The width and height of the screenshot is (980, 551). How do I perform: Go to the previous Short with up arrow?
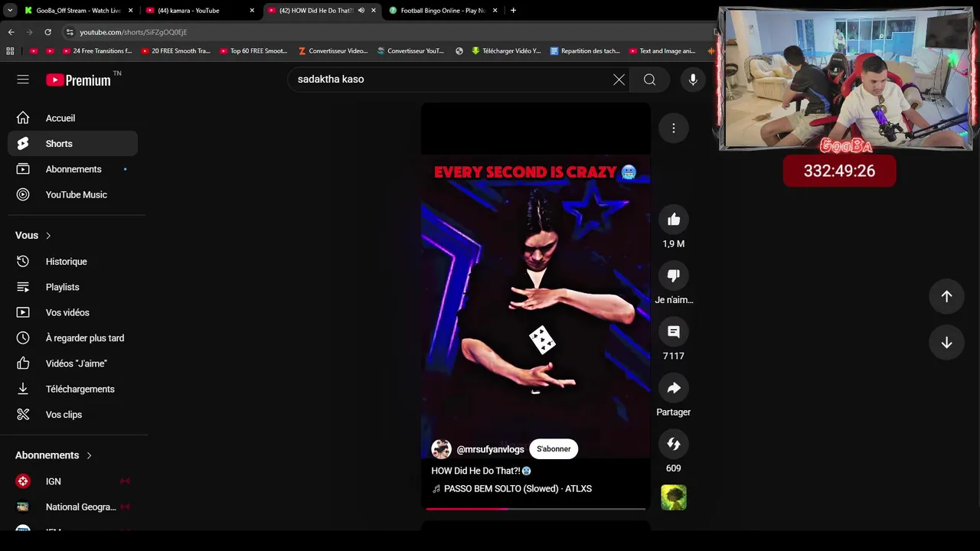[946, 296]
